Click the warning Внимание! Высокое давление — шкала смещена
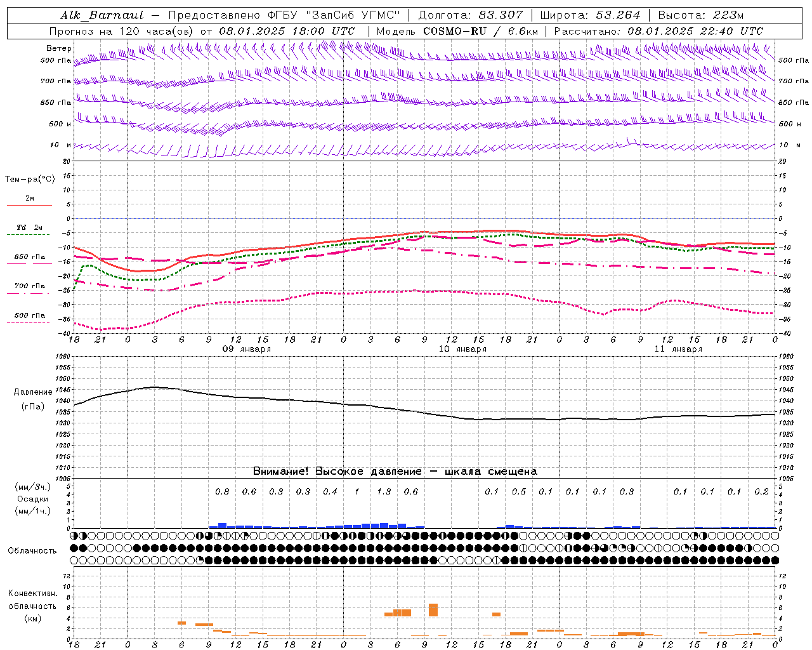This screenshot has height=650, width=812. click(395, 471)
